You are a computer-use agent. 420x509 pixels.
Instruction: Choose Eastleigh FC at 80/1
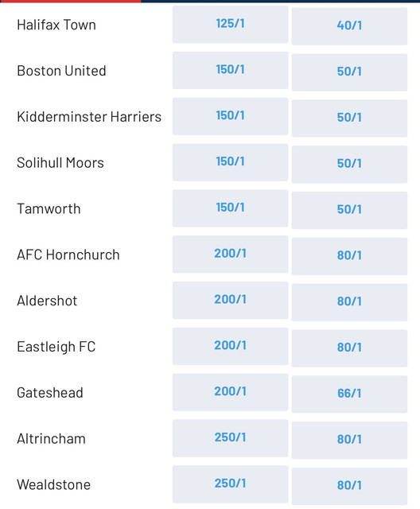coord(349,348)
